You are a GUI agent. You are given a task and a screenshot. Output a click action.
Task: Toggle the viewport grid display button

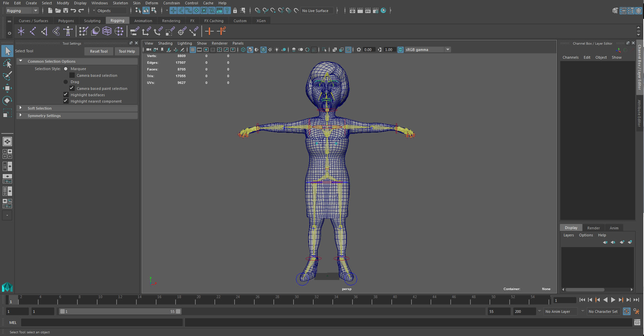[x=193, y=50]
